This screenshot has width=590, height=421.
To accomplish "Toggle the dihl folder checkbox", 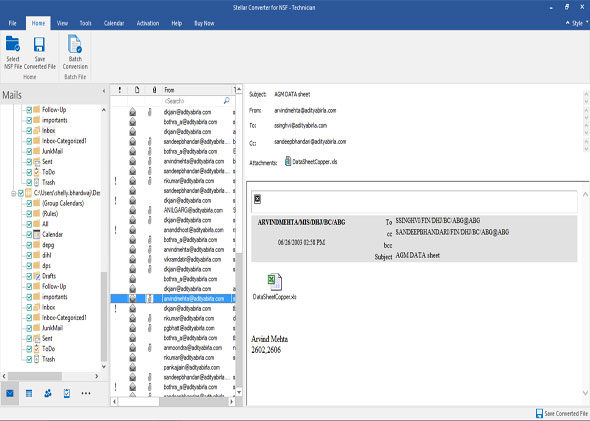I will pyautogui.click(x=29, y=255).
